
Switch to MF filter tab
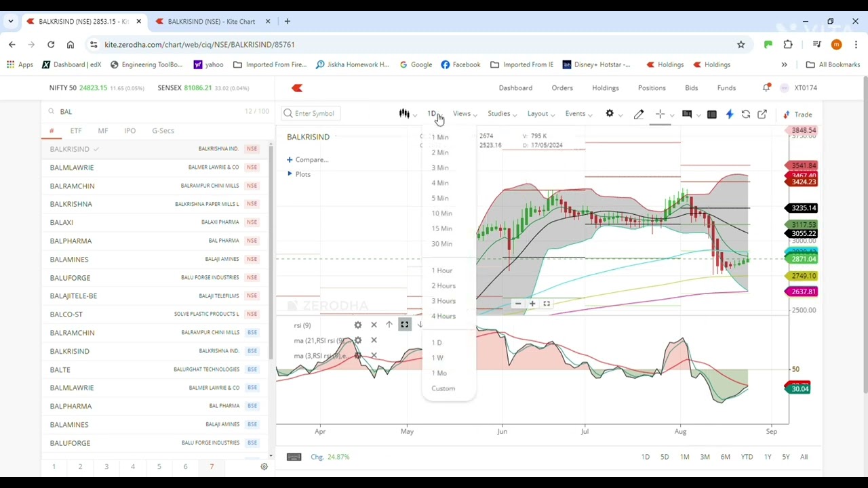click(103, 131)
